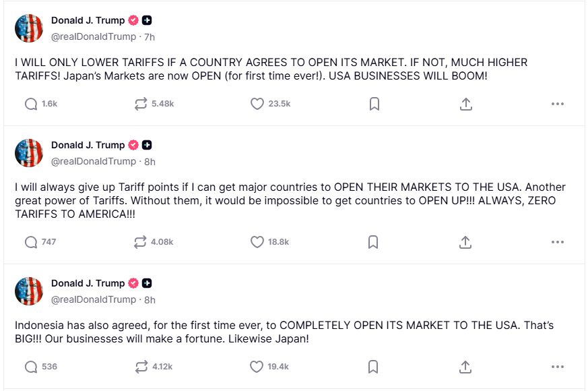Screen dimensions: 588x391
Task: Share the post from 7h ago
Action: pos(465,104)
